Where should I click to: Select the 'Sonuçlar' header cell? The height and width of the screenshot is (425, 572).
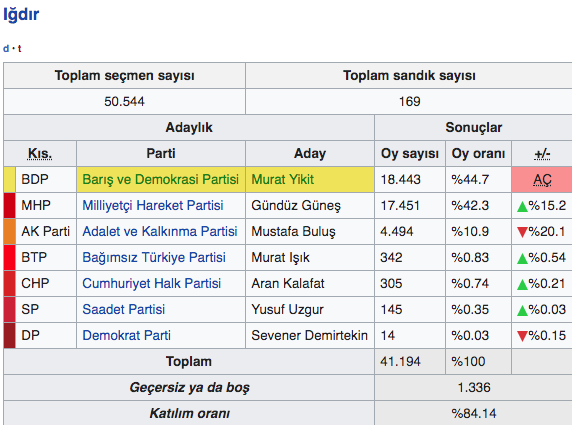click(x=474, y=128)
